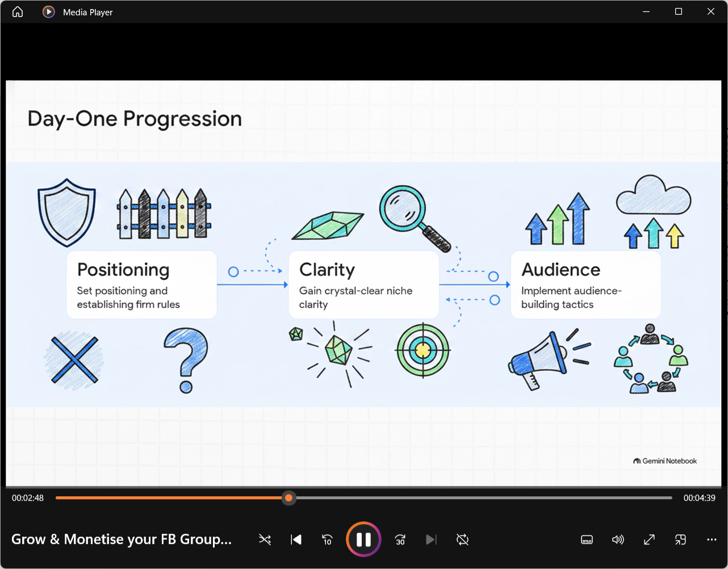Click the Clarity heading in the video
Viewport: 728px width, 569px height.
(x=327, y=270)
